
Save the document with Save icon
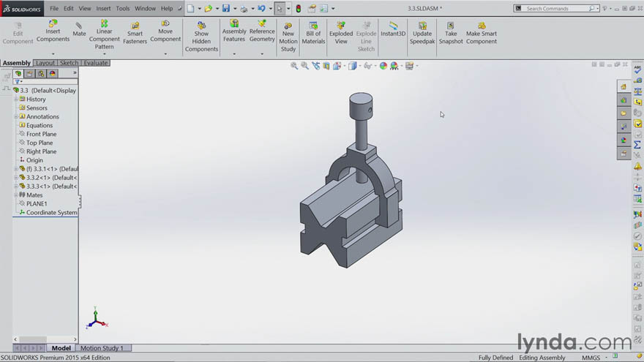pyautogui.click(x=226, y=8)
